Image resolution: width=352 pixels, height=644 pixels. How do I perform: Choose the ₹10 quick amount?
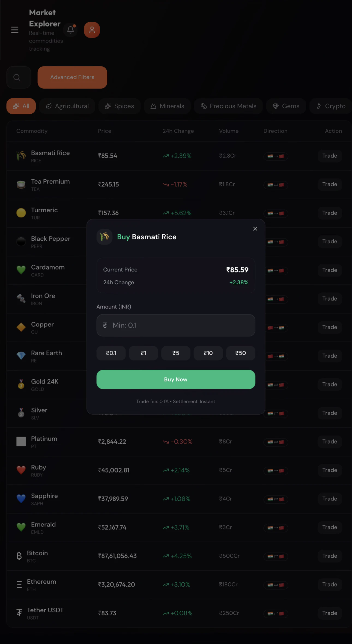208,353
